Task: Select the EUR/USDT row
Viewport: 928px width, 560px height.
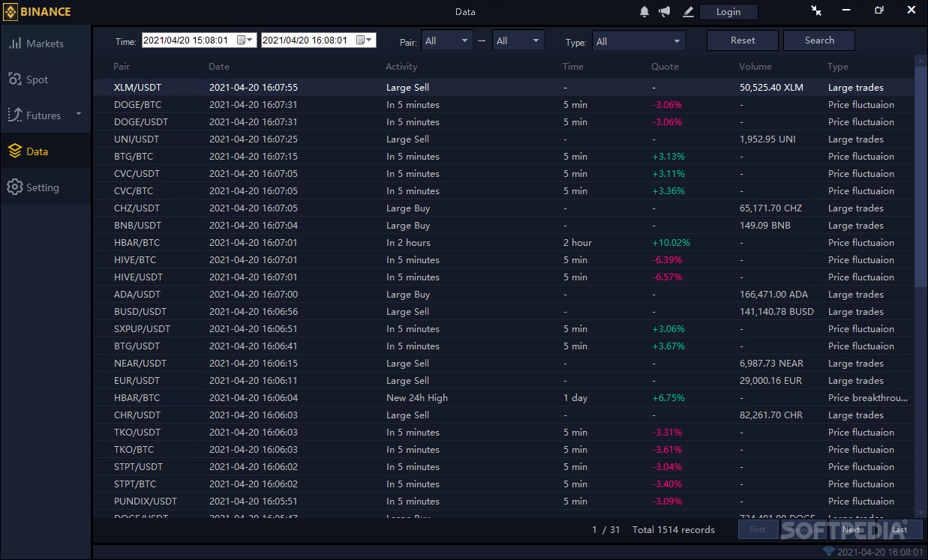Action: click(x=503, y=381)
